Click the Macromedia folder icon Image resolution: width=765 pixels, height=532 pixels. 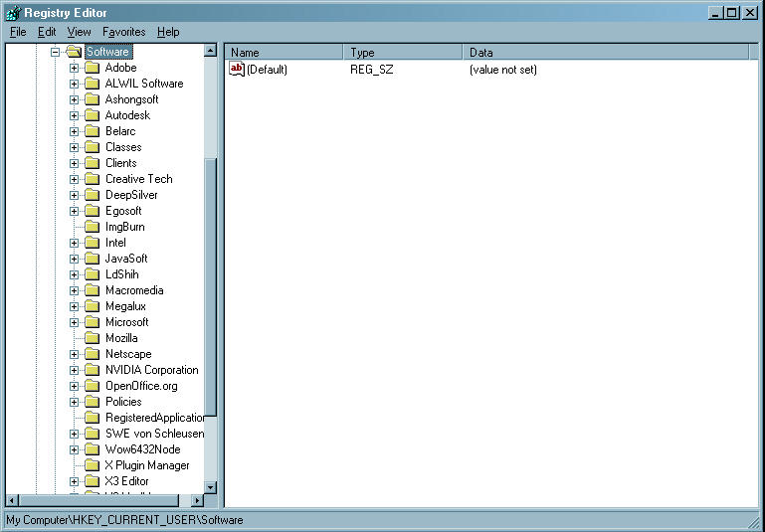92,290
